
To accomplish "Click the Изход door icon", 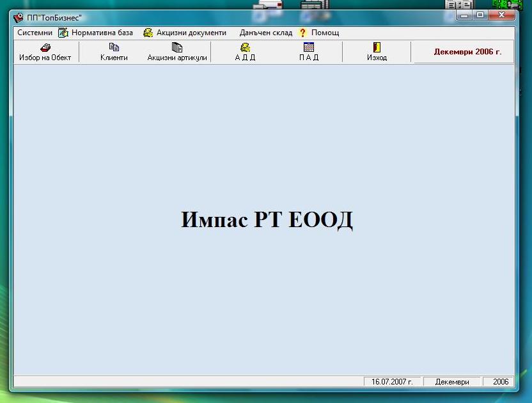I will point(377,47).
